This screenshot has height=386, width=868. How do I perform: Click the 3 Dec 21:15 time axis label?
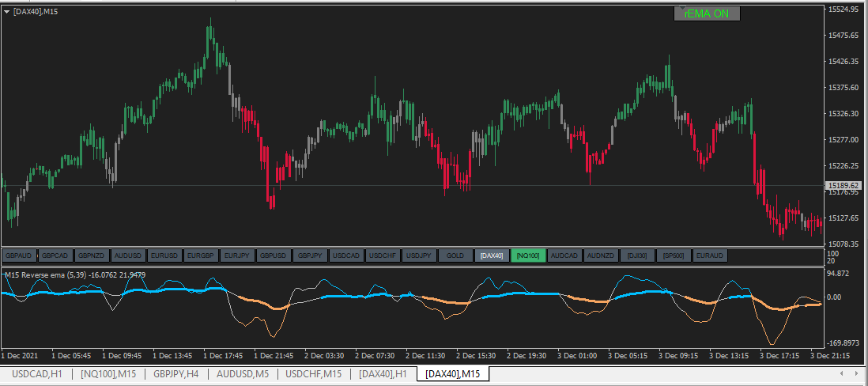[x=832, y=355]
